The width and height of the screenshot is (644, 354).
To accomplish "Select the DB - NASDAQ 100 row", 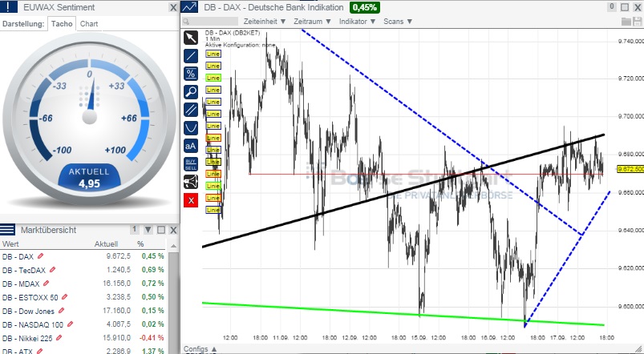I will (83, 324).
